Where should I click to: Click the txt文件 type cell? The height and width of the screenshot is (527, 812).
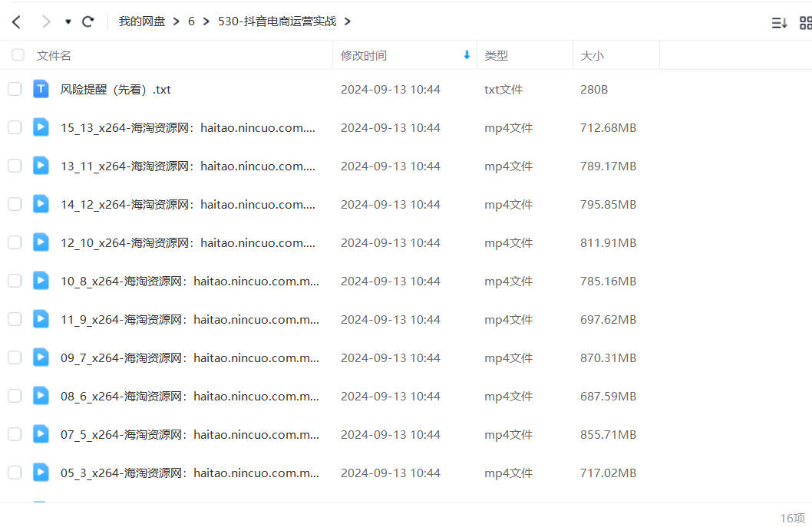pyautogui.click(x=503, y=90)
